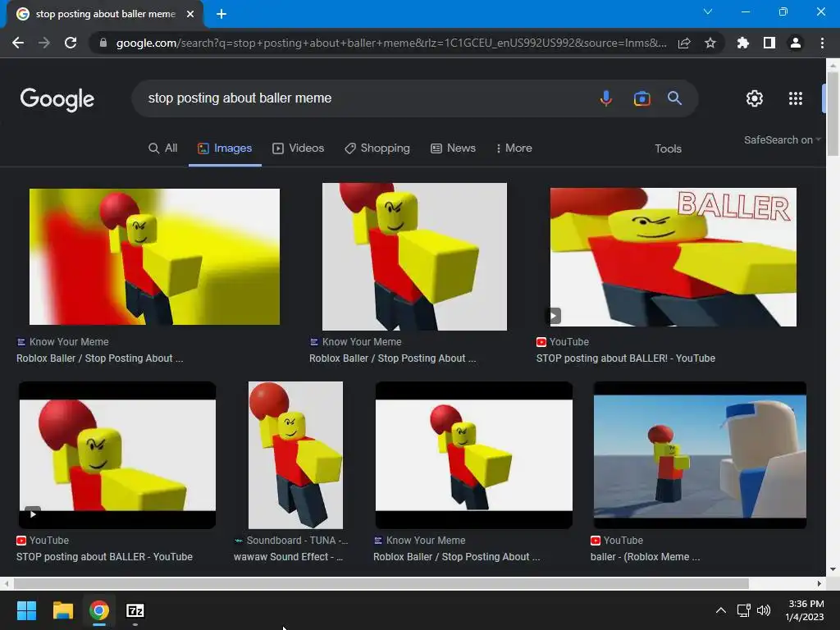Expand the More search options
Image resolution: width=840 pixels, height=630 pixels.
point(514,148)
